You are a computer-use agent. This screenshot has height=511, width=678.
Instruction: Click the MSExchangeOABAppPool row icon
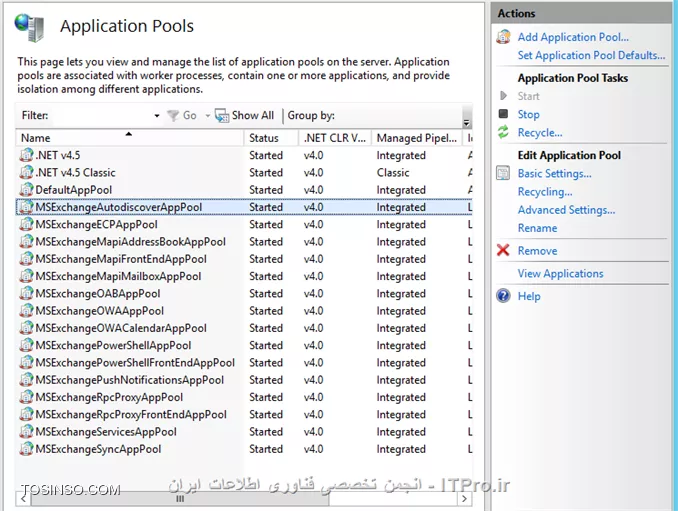(26, 293)
